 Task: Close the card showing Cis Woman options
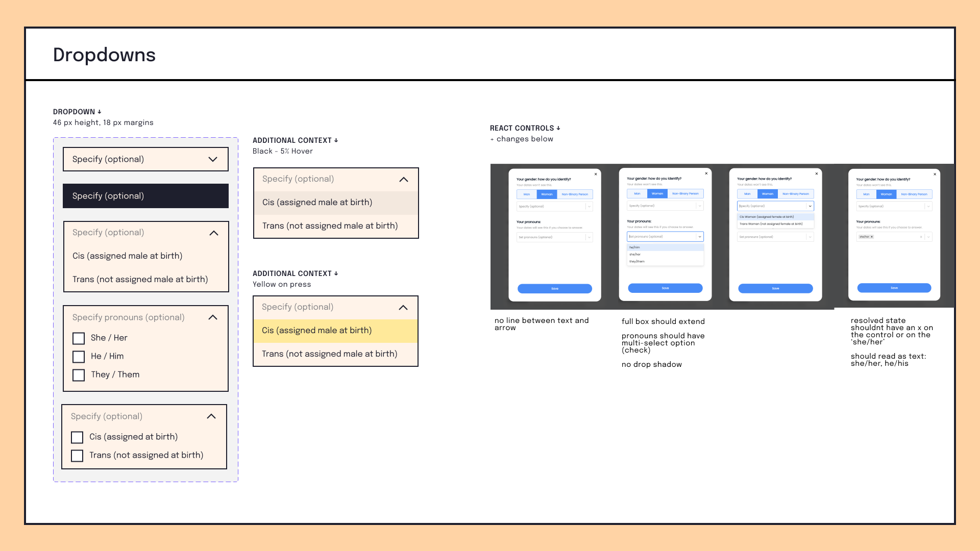(817, 173)
